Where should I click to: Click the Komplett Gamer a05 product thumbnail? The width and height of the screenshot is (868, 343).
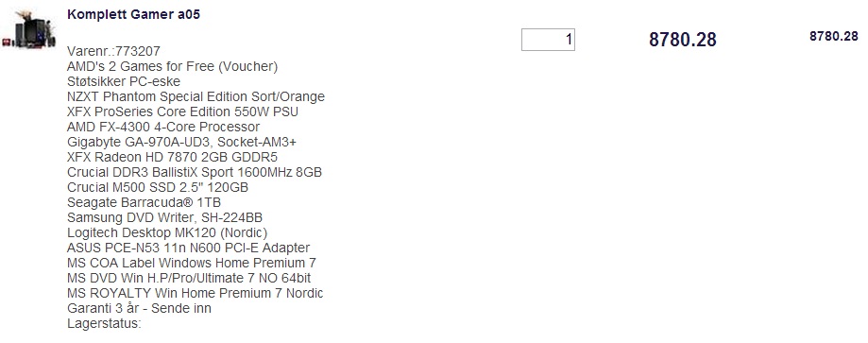click(x=28, y=28)
